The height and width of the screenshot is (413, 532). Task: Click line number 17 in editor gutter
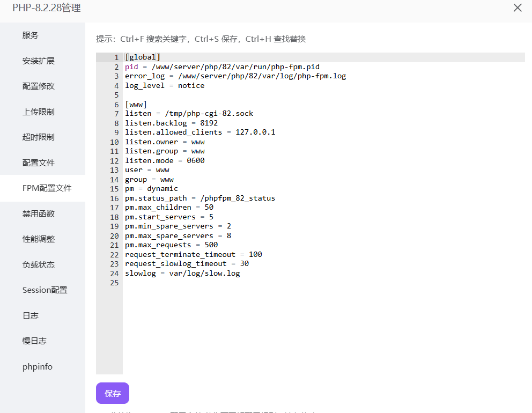(114, 208)
